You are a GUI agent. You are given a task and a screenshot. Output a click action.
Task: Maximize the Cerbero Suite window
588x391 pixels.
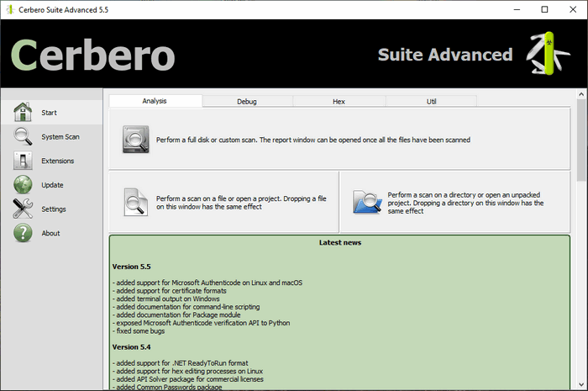point(544,10)
